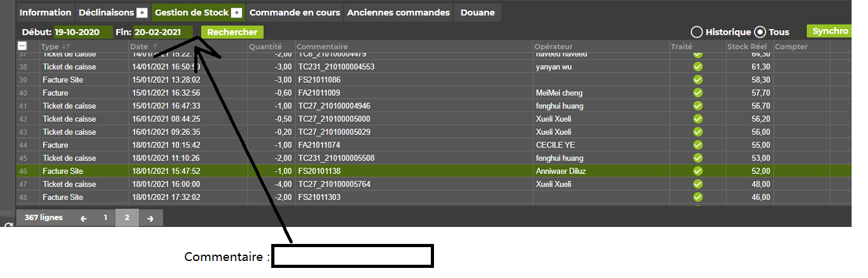Click the Synchro button
Image resolution: width=868 pixels, height=278 pixels.
point(830,31)
